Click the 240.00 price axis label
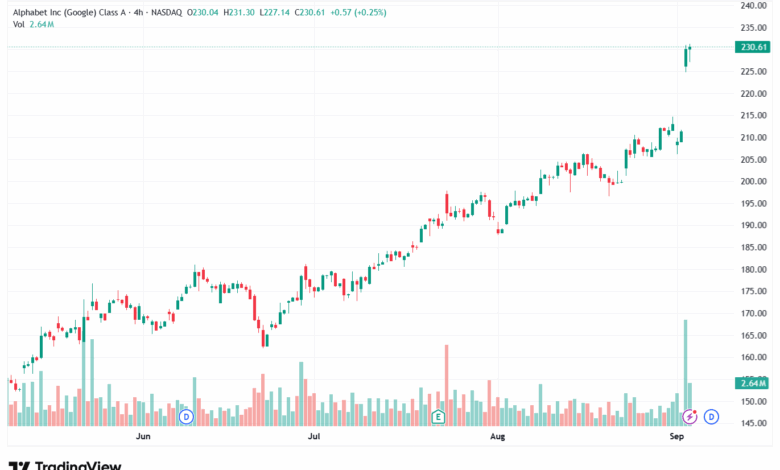Screen dimensions: 780x470 753,5
